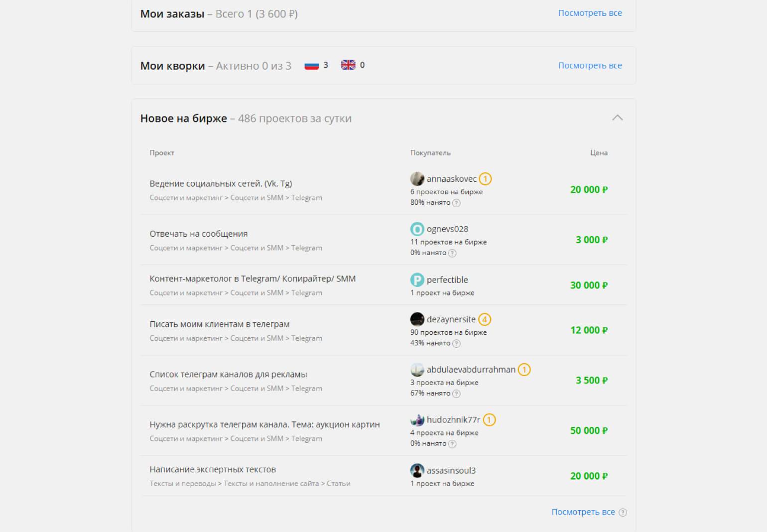Screen dimensions: 767x532
Task: Click hudozhnik77r's avatar thumbnail
Action: coord(417,420)
